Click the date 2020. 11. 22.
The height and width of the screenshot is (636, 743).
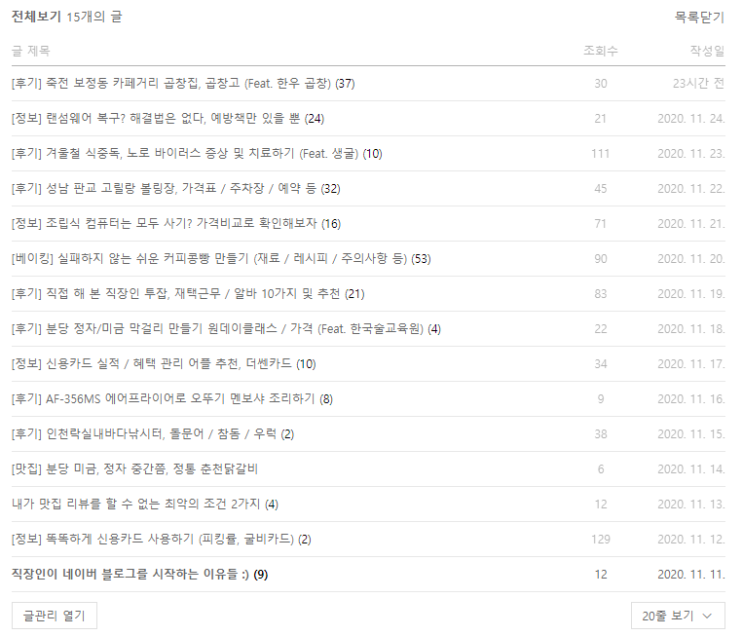click(x=691, y=189)
